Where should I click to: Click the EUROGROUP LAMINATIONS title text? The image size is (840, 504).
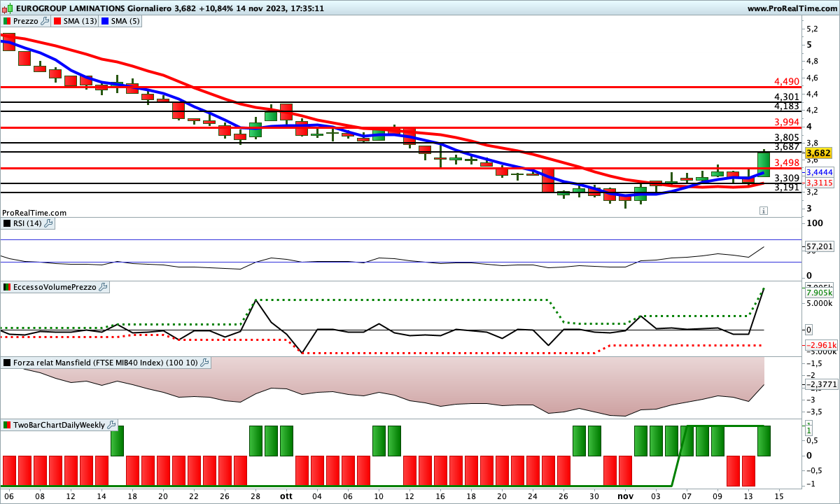(x=70, y=8)
